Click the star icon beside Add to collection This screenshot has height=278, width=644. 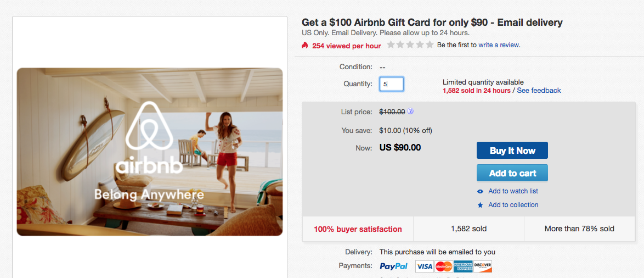click(x=481, y=205)
